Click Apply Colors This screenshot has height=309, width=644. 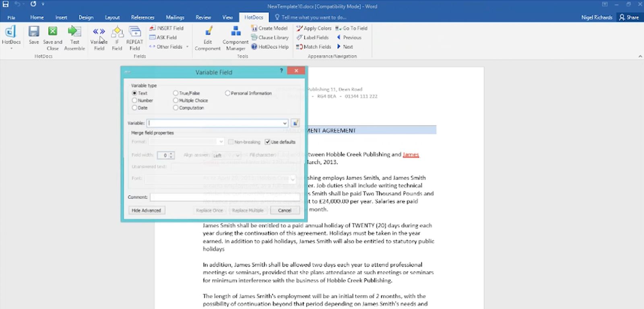point(314,28)
